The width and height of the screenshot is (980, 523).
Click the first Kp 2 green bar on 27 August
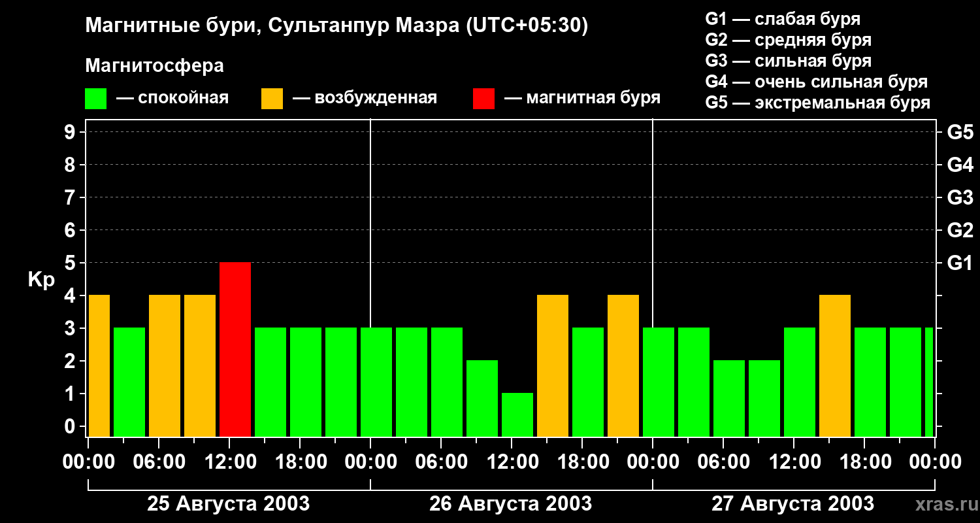pos(729,398)
